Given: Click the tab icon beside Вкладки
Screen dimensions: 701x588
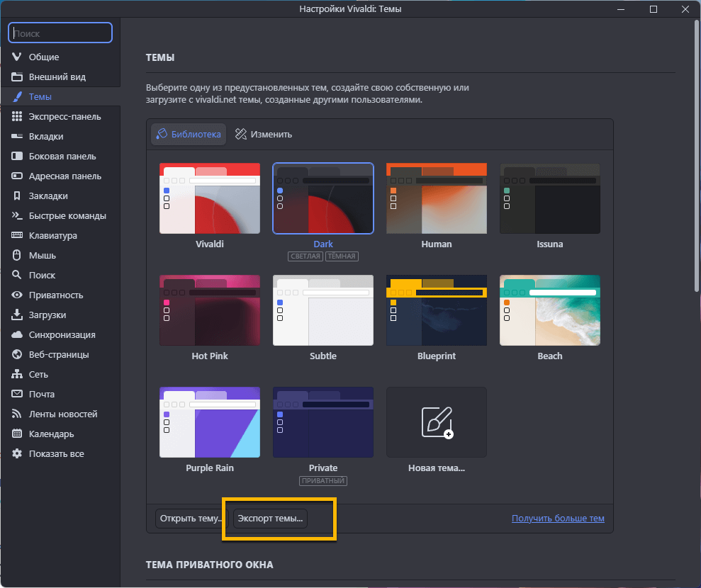Looking at the screenshot, I should click(16, 136).
